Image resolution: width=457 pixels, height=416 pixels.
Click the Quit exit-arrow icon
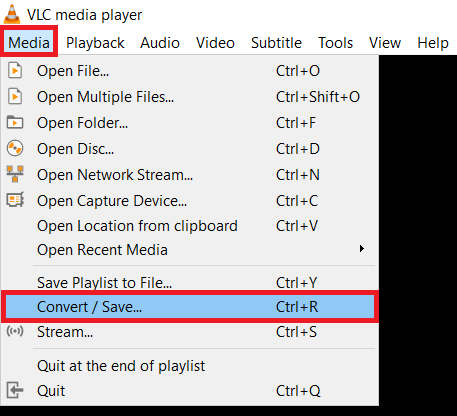click(15, 390)
